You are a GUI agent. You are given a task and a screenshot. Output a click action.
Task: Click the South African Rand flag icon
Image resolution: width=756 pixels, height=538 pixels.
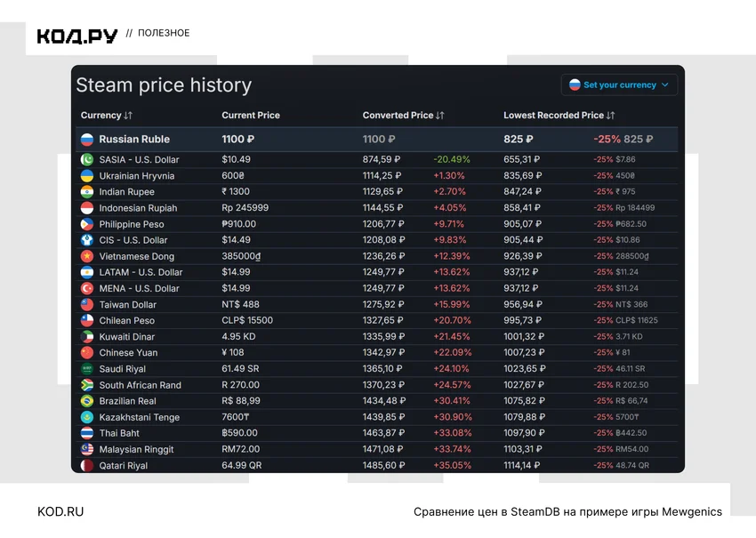[x=87, y=385]
